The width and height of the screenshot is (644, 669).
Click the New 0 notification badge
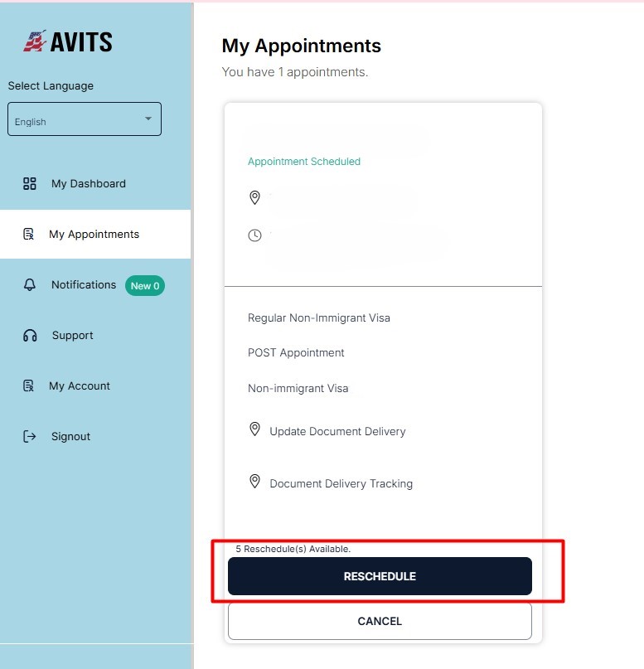(144, 284)
